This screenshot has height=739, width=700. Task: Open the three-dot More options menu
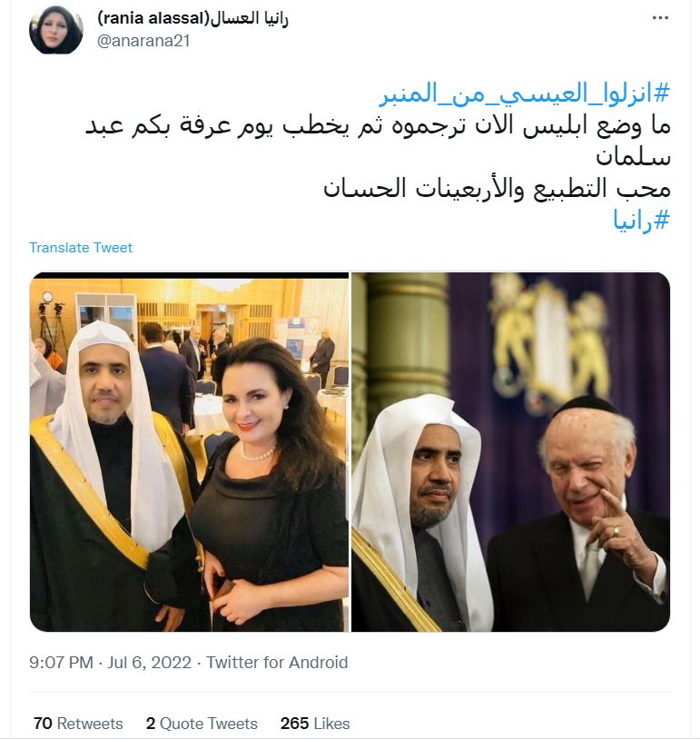(660, 18)
